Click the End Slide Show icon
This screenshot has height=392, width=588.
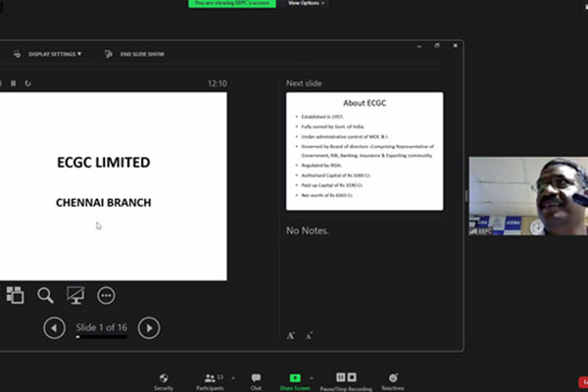109,54
